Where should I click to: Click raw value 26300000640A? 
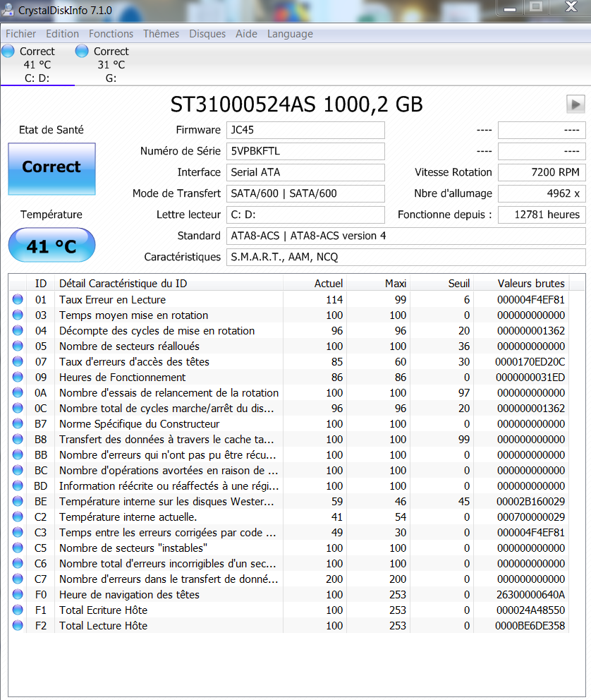click(x=531, y=595)
